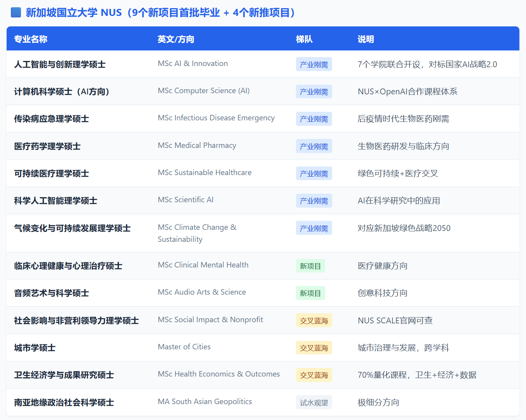Image resolution: width=526 pixels, height=420 pixels.
Task: Select the 专业名称 column header
Action: pyautogui.click(x=31, y=39)
